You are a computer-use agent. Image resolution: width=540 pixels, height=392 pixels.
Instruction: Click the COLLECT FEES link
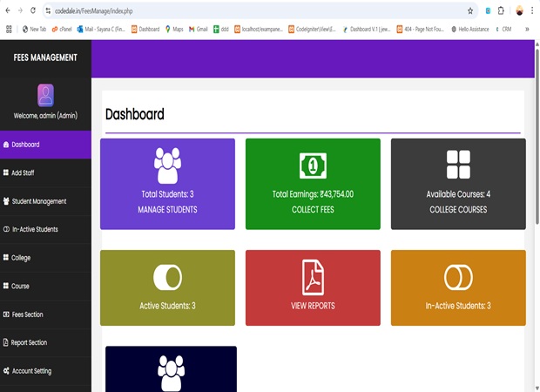(x=313, y=210)
